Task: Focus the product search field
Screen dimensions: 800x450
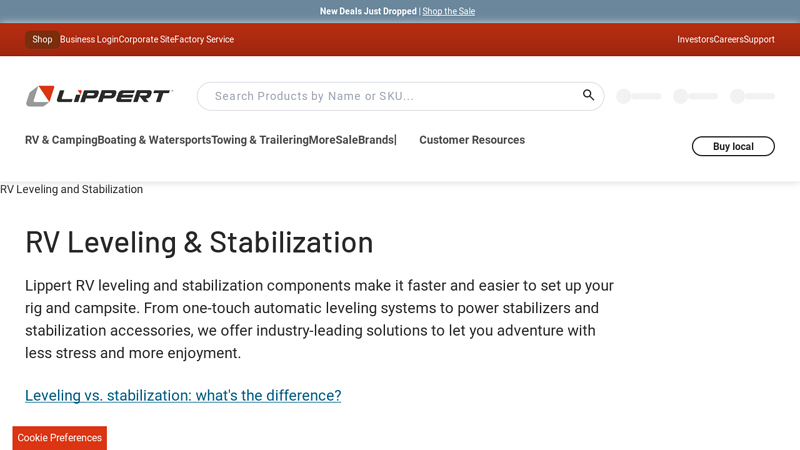Action: tap(393, 96)
